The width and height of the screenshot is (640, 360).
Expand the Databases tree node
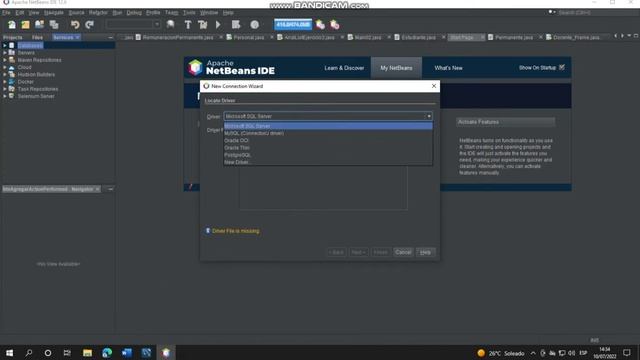(4, 46)
